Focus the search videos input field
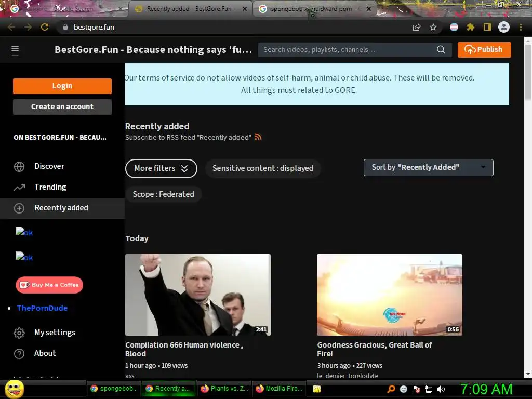The width and height of the screenshot is (532, 399). click(x=346, y=49)
